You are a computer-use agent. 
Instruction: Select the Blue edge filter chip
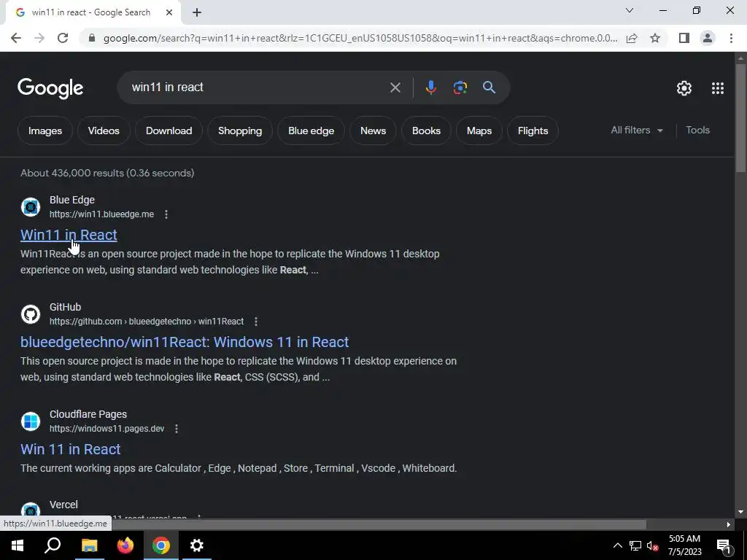point(311,131)
